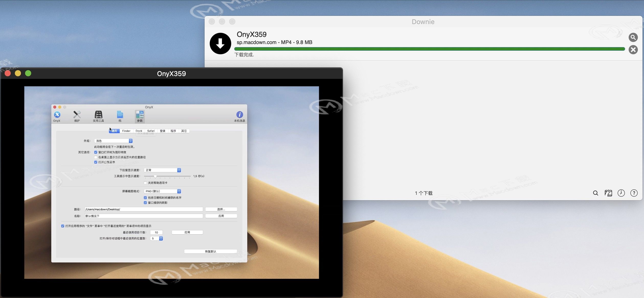Screen dimensions: 644x298
Task: Click the green zoom button of OnyX359 player
Action: (28, 73)
